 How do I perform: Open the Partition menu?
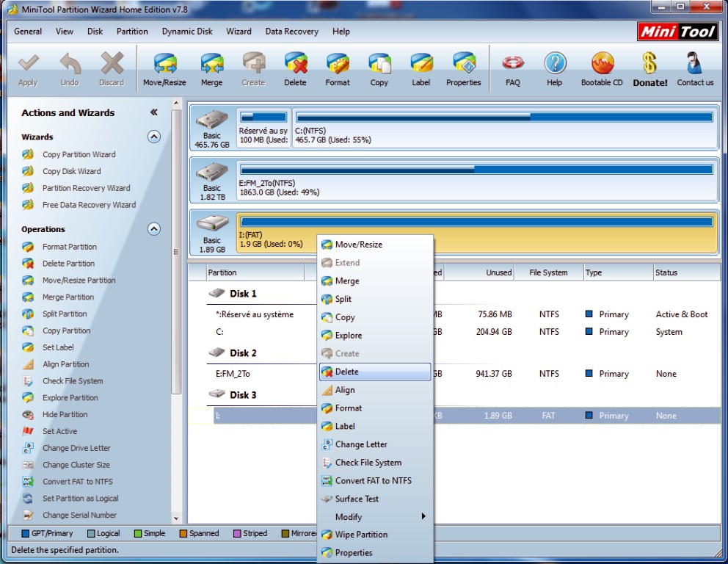(x=132, y=31)
